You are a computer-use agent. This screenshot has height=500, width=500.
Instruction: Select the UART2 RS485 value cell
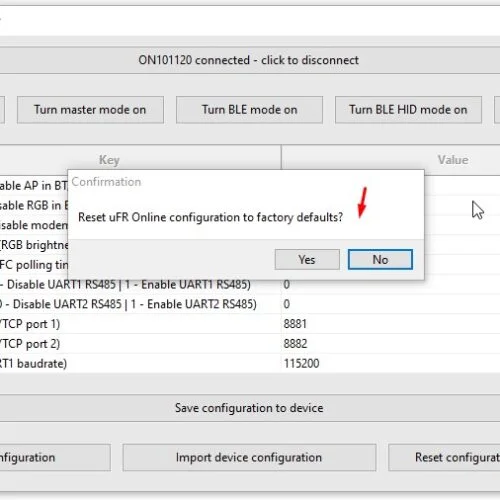(x=391, y=304)
